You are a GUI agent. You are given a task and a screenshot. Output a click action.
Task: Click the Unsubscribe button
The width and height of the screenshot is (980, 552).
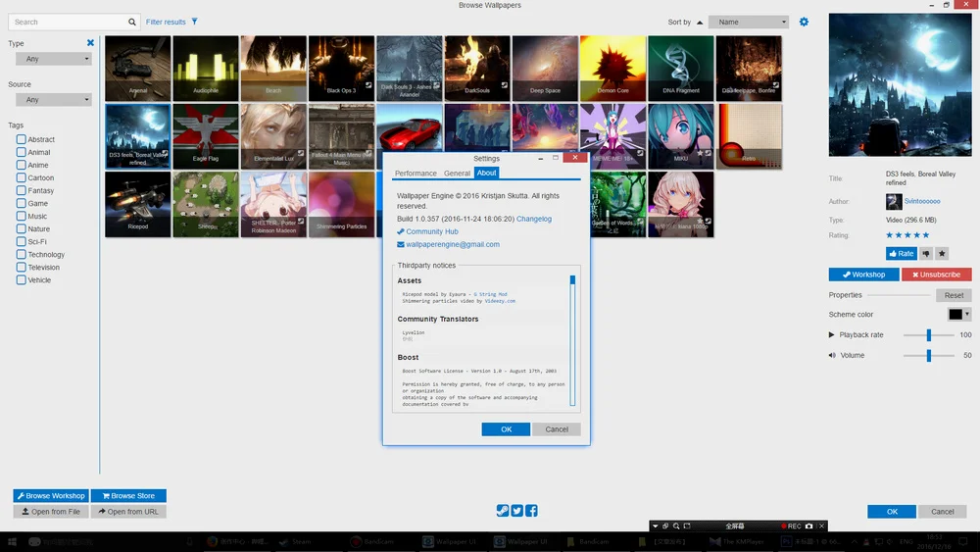(936, 275)
